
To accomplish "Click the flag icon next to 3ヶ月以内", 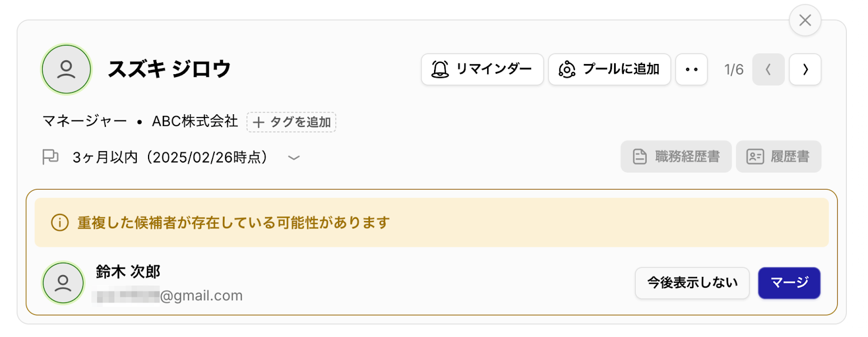I will [x=50, y=157].
